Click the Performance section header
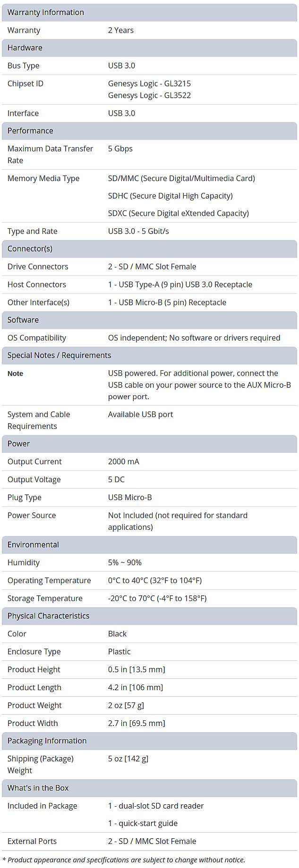The width and height of the screenshot is (299, 868). pyautogui.click(x=30, y=131)
